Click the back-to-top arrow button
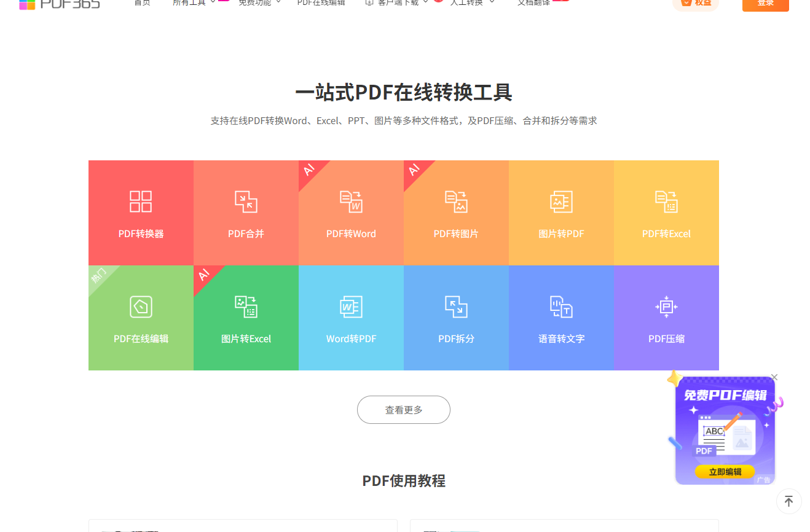 (x=788, y=501)
